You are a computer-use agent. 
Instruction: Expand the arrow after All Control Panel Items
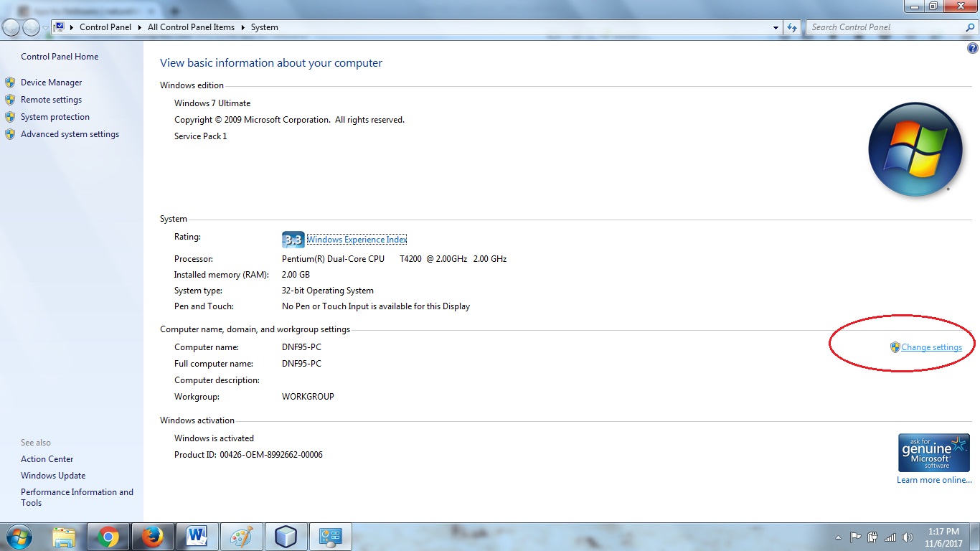pyautogui.click(x=243, y=27)
